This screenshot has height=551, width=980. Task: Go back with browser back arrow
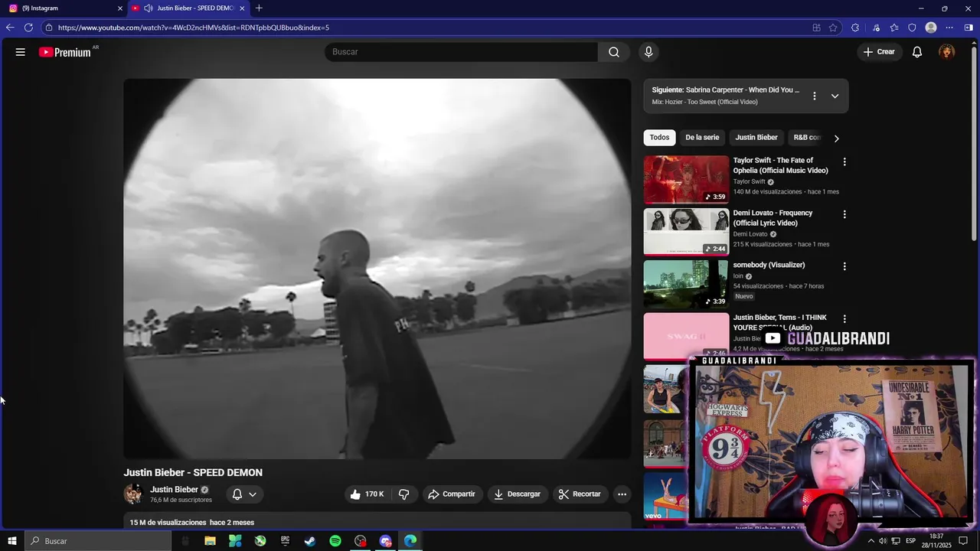tap(10, 28)
